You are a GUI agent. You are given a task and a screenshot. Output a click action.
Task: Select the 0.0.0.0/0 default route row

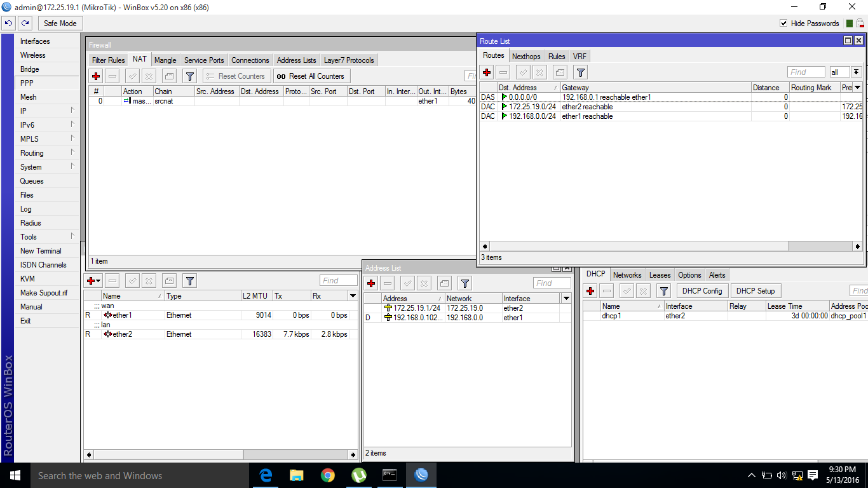[670, 97]
